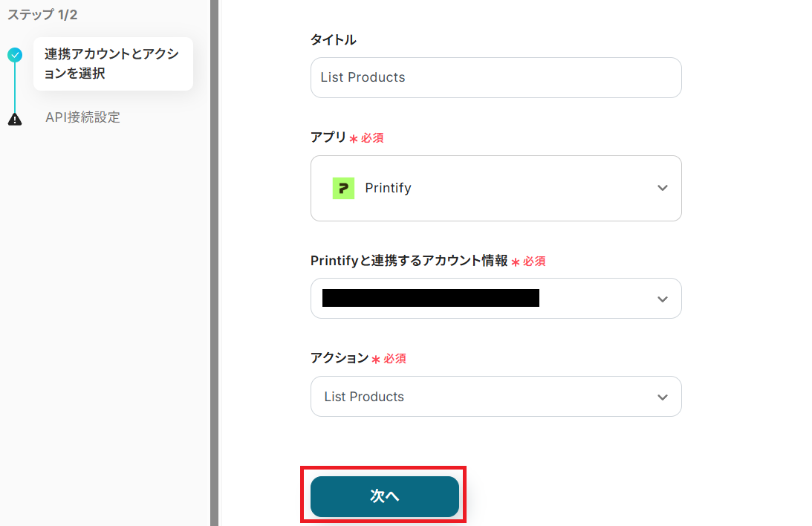Click the gray vertical sidebar divider bar

[215, 263]
